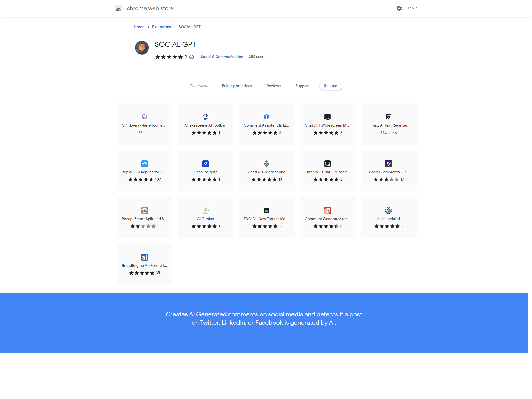Click the Comment Assistant In LinkedIn icon
Viewport: 532px width, 399px height.
pyautogui.click(x=267, y=117)
